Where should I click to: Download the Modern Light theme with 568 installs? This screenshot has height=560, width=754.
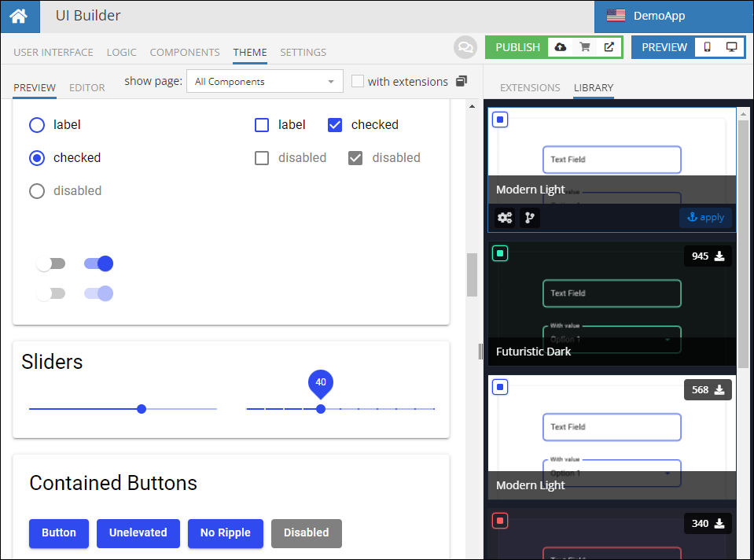(x=708, y=389)
